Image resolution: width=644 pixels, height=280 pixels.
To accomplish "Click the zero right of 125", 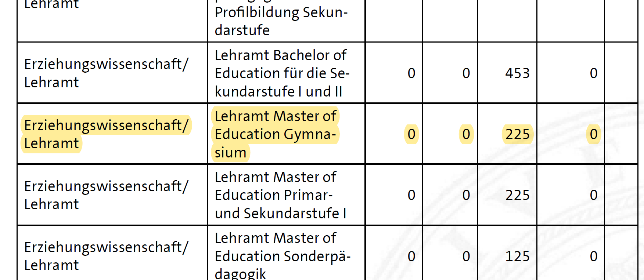I will [x=594, y=256].
